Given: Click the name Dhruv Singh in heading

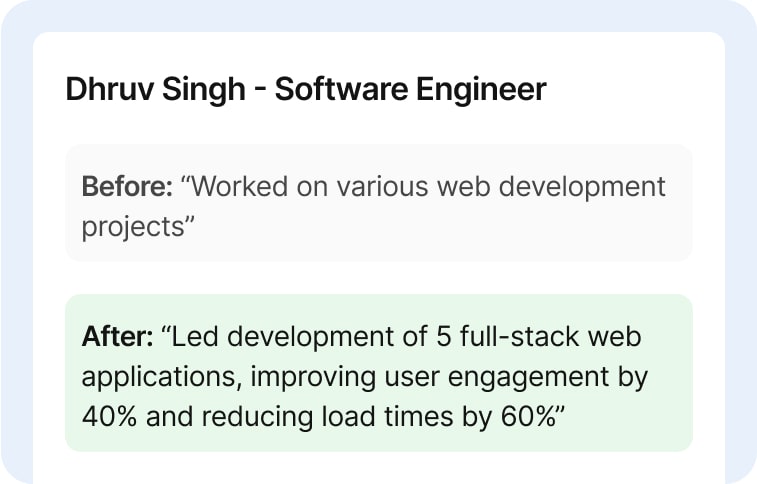Looking at the screenshot, I should coord(155,90).
